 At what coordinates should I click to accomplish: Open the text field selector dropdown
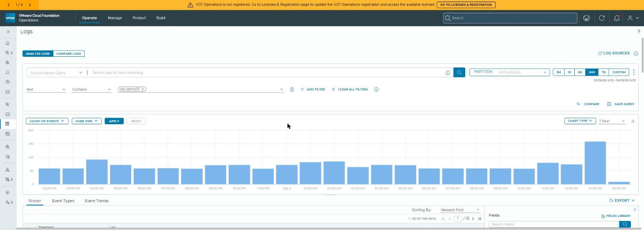point(46,89)
